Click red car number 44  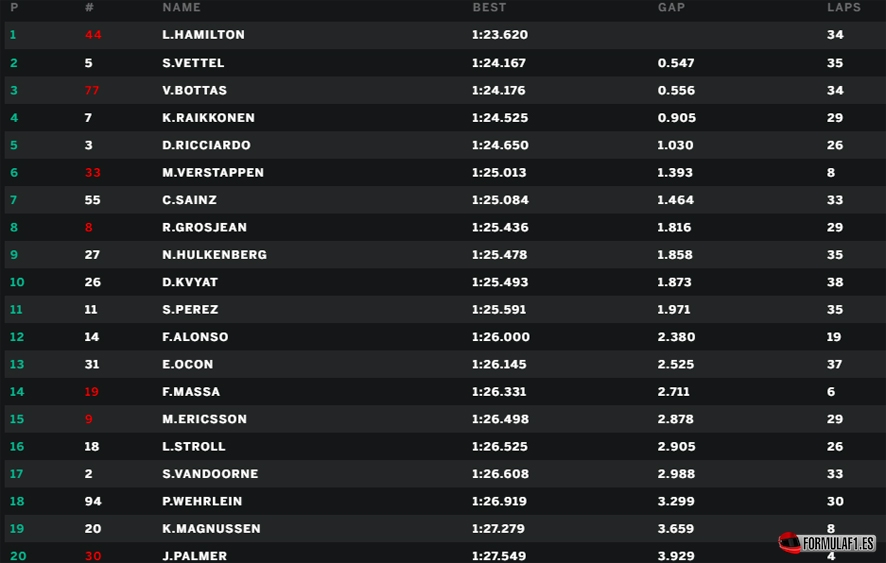coord(93,34)
